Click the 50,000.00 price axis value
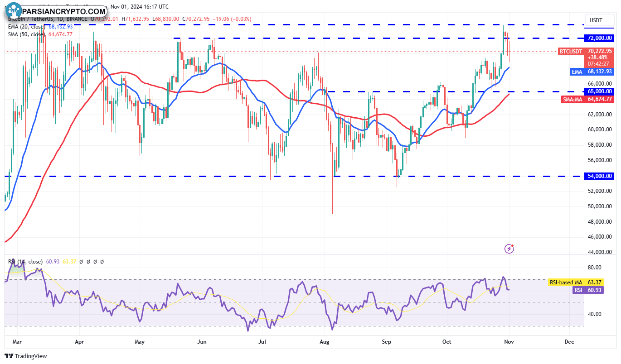The height and width of the screenshot is (364, 621). point(600,206)
